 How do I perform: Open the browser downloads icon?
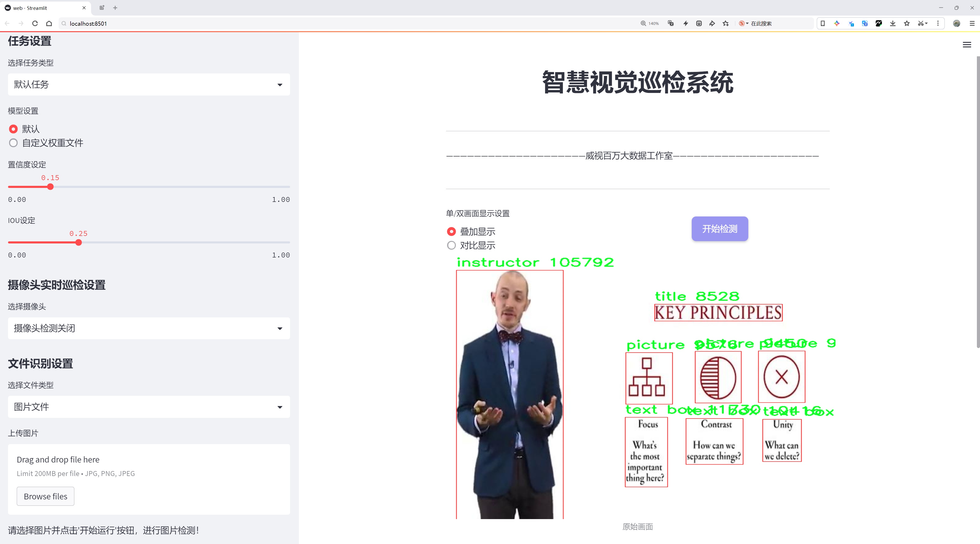pyautogui.click(x=893, y=23)
